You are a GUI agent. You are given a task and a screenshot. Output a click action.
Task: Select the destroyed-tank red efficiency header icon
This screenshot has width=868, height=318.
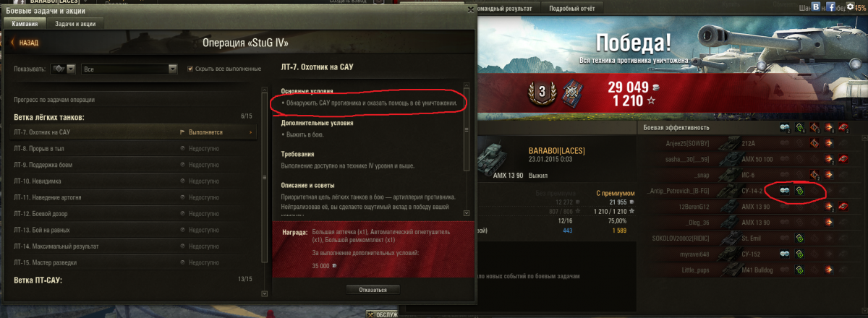pyautogui.click(x=843, y=128)
